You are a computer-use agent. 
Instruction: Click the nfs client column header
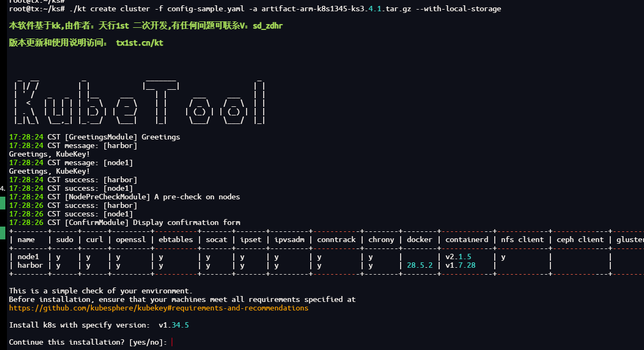(523, 239)
